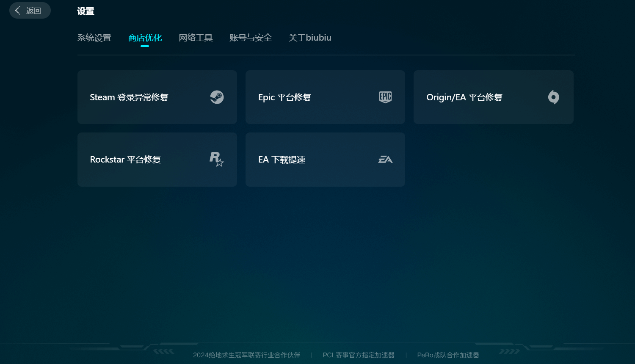This screenshot has height=364, width=635.
Task: Run Steam 登录异常修复 via its label
Action: coord(129,97)
